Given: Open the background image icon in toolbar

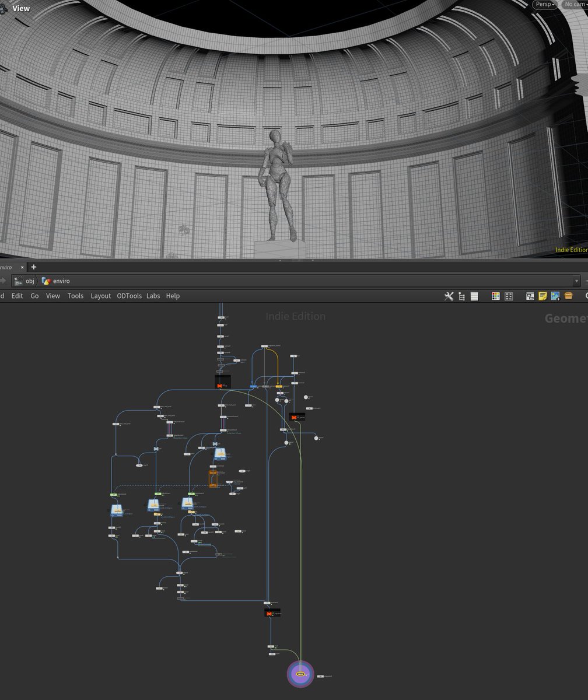Looking at the screenshot, I should click(x=555, y=296).
